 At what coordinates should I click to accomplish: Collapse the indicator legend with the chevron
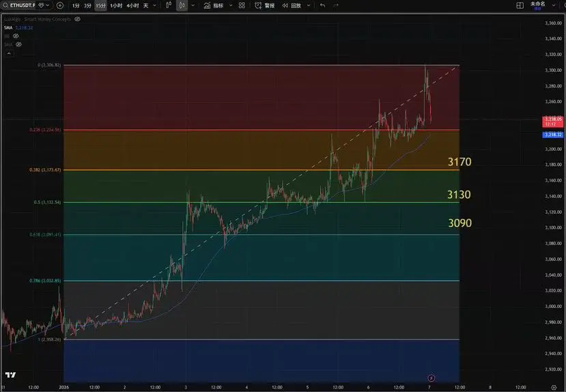point(9,53)
